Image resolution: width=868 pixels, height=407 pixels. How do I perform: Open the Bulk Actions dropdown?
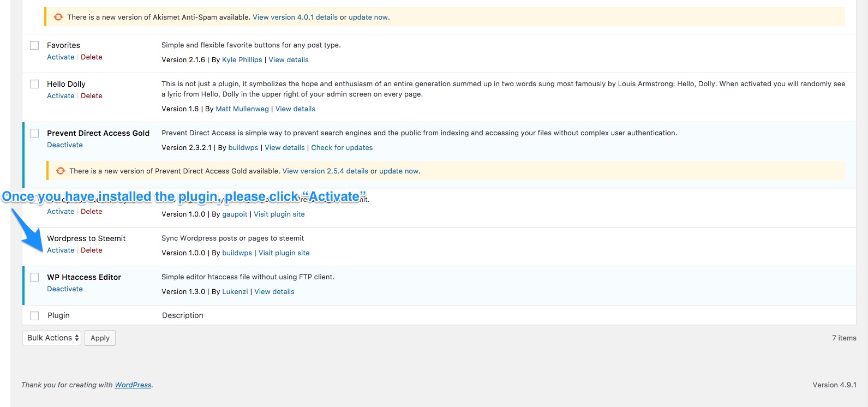[x=52, y=338]
